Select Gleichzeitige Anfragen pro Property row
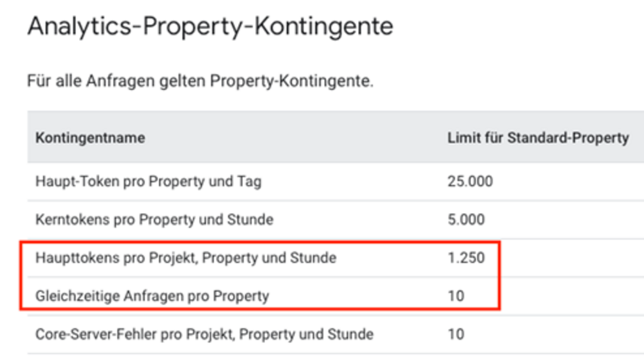 335,295
